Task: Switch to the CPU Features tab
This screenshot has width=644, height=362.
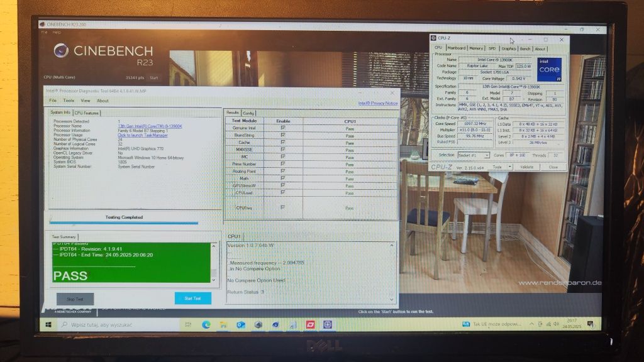Action: (87, 113)
